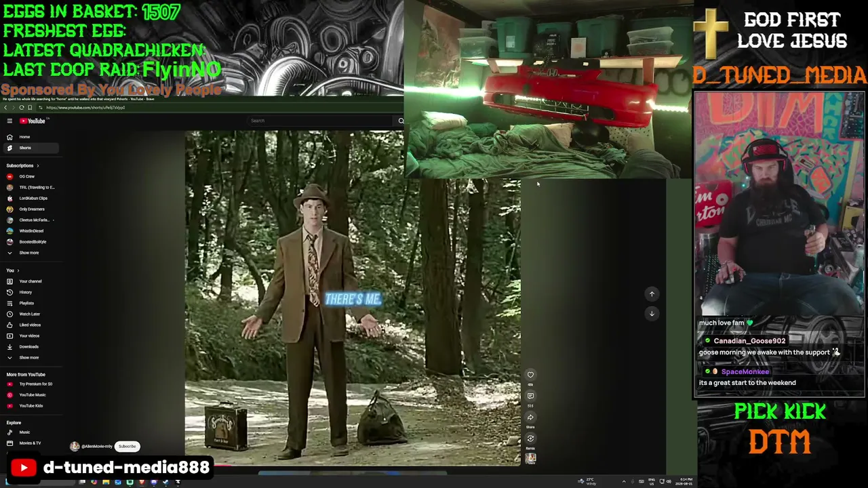Screen dimensions: 868x488
Task: Go to next Short with down arrow
Action: click(x=652, y=313)
